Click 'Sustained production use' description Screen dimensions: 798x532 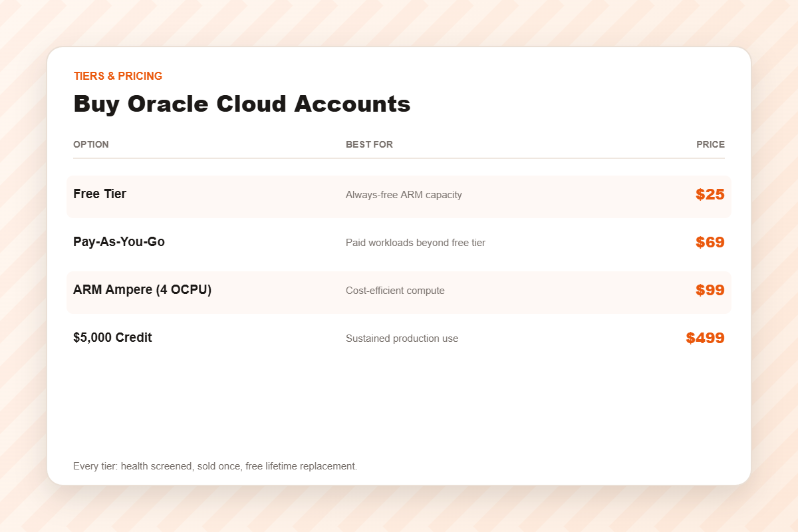[x=402, y=338]
